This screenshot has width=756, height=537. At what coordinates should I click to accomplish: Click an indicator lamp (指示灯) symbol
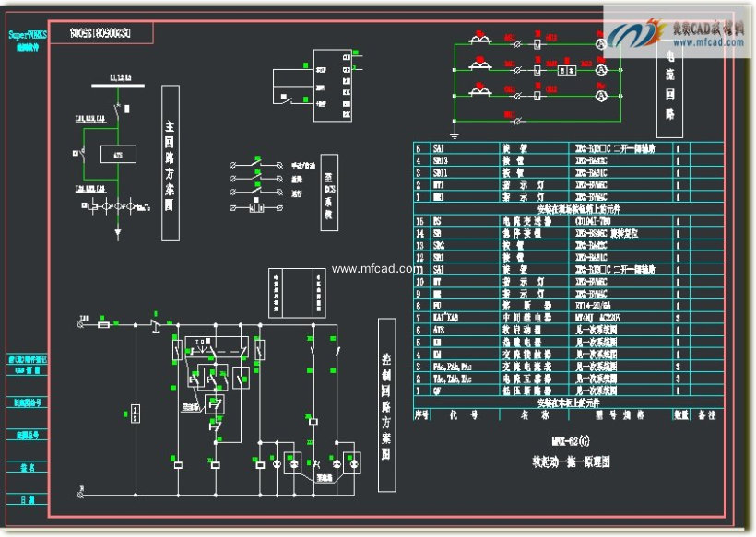point(277,464)
